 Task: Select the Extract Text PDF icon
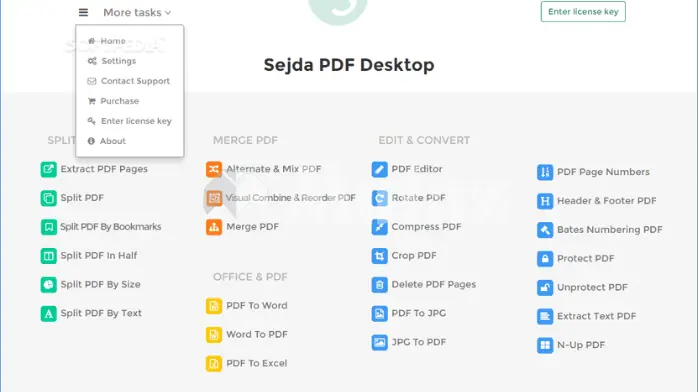click(545, 316)
